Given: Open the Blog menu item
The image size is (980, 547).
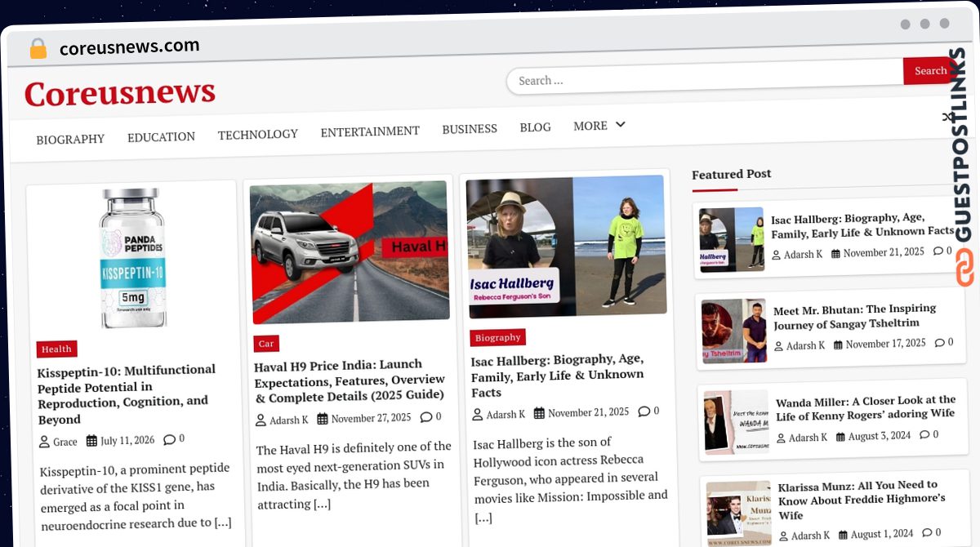Looking at the screenshot, I should pos(535,127).
